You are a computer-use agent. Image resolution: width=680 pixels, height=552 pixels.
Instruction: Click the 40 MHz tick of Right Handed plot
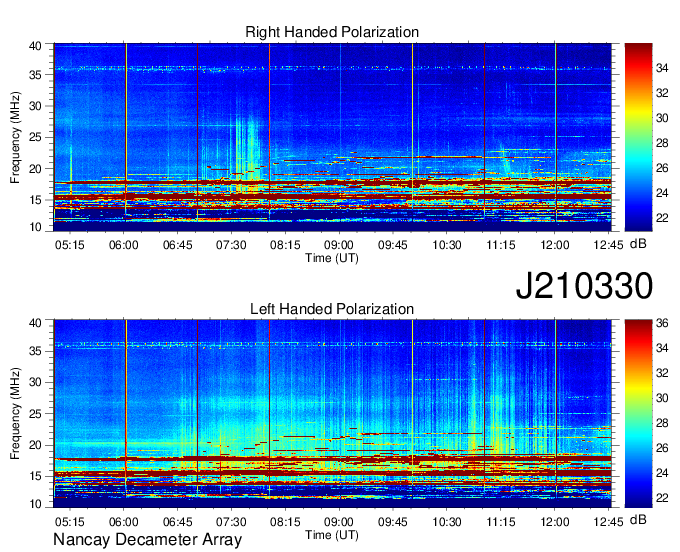coord(35,46)
